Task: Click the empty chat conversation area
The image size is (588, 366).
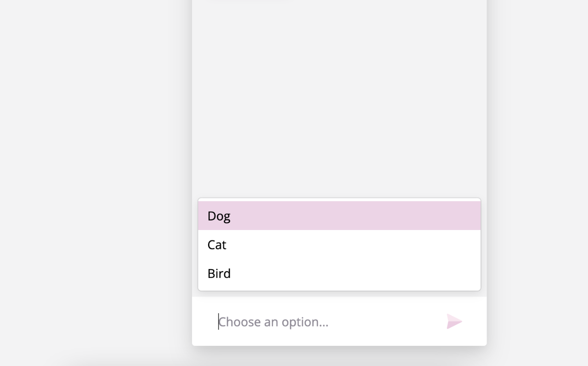Action: pos(339,99)
